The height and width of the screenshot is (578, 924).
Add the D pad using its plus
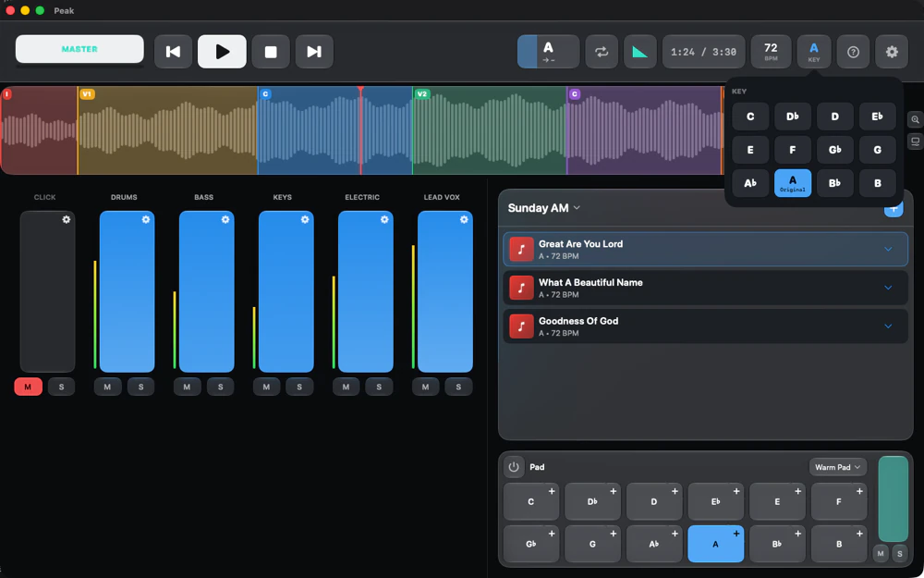click(675, 491)
